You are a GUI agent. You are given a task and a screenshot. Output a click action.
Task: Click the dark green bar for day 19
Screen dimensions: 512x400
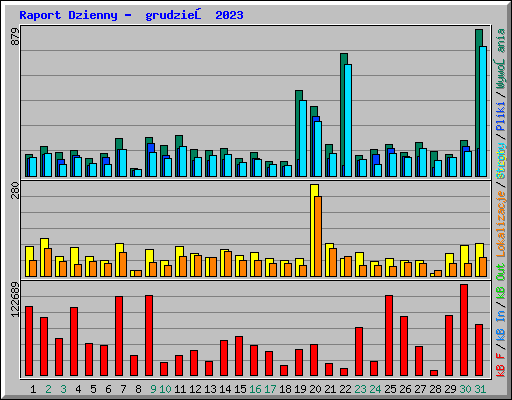tap(298, 133)
